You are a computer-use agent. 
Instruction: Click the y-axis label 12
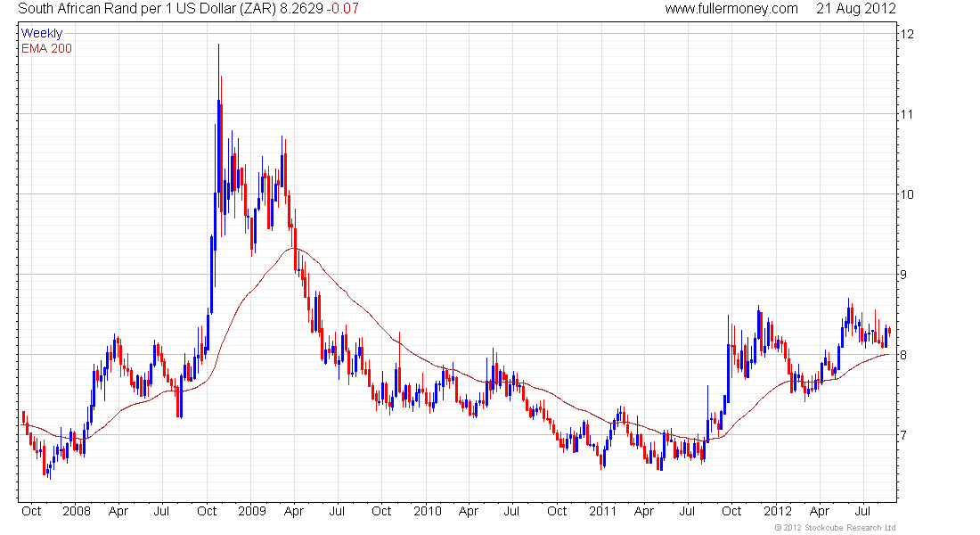[x=906, y=34]
